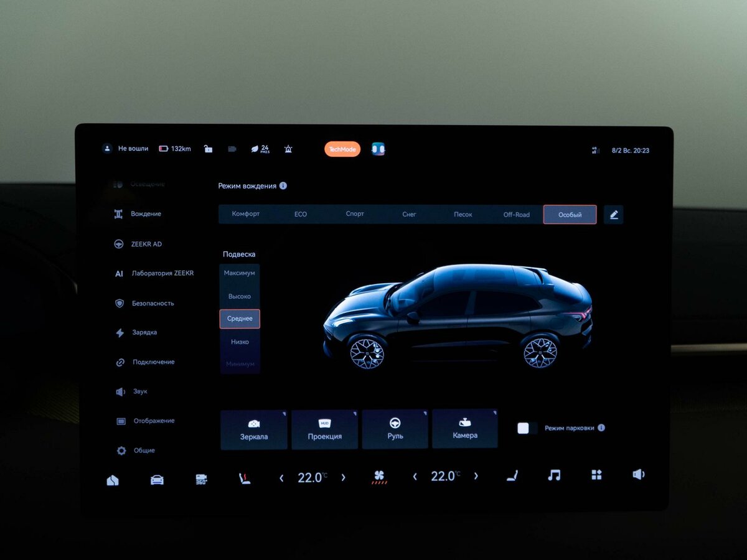Decrease the left temperature with the arrow
747x560 pixels.
[x=281, y=478]
